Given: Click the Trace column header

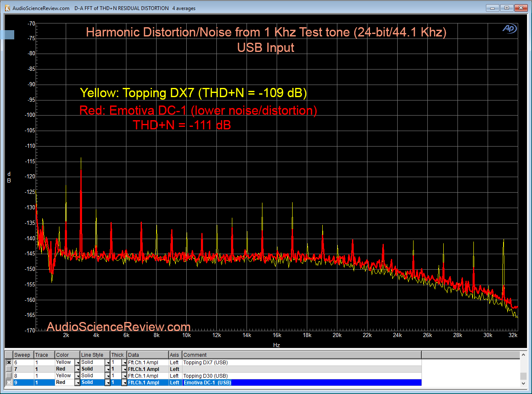Looking at the screenshot, I should [44, 355].
